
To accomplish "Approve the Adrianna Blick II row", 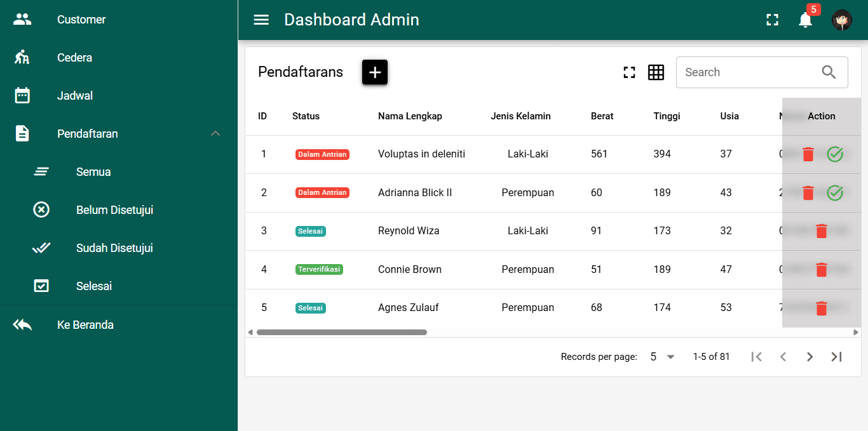I will (x=835, y=193).
